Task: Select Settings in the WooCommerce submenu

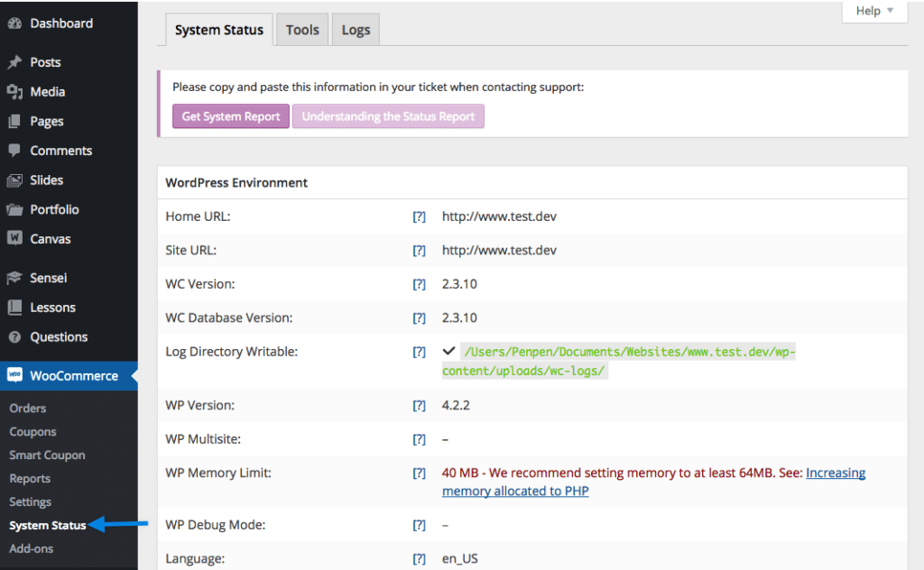Action: click(32, 501)
